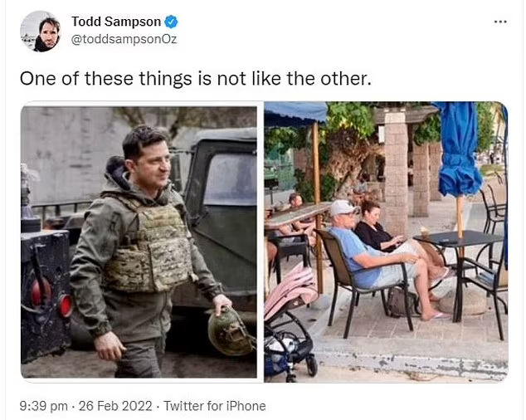Click the baby stroller in the right photo
This screenshot has width=526, height=420.
coord(290,324)
